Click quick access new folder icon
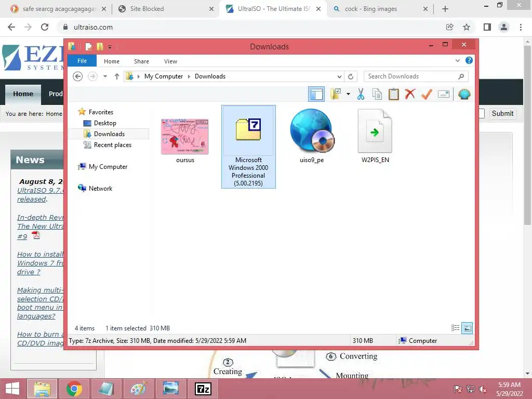This screenshot has width=532, height=399. [x=100, y=46]
